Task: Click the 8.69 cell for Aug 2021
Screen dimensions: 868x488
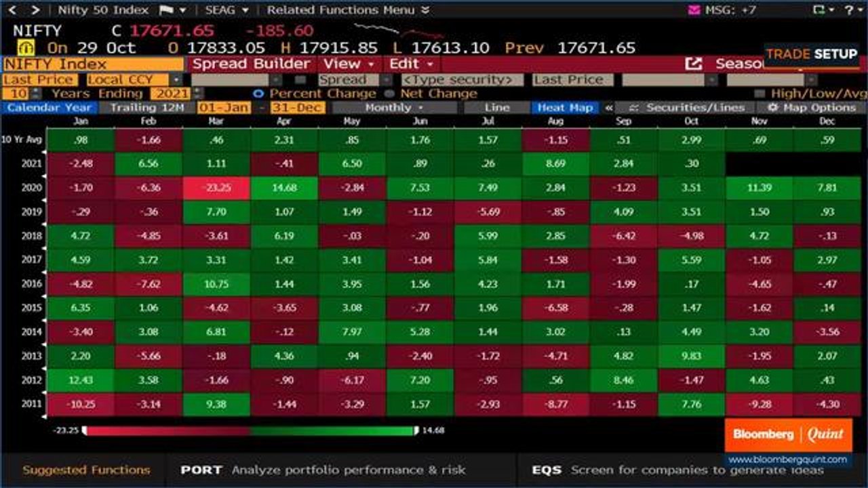Action: pos(555,163)
